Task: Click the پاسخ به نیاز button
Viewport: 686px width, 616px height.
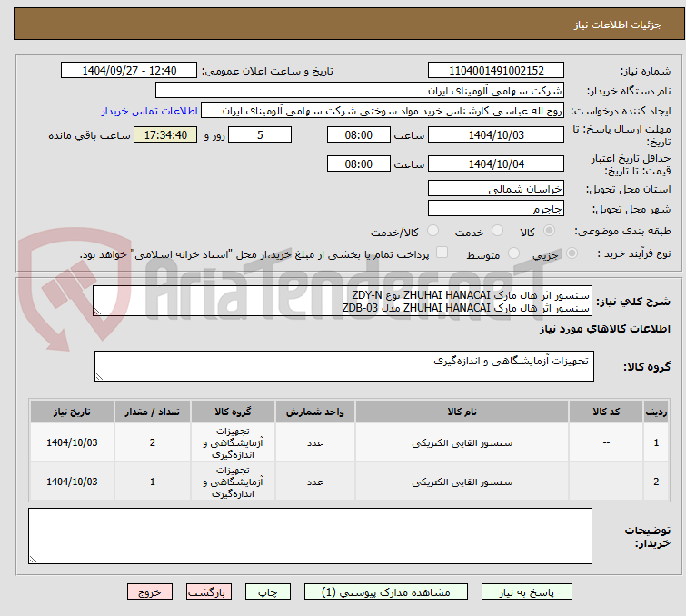Action: pyautogui.click(x=527, y=592)
